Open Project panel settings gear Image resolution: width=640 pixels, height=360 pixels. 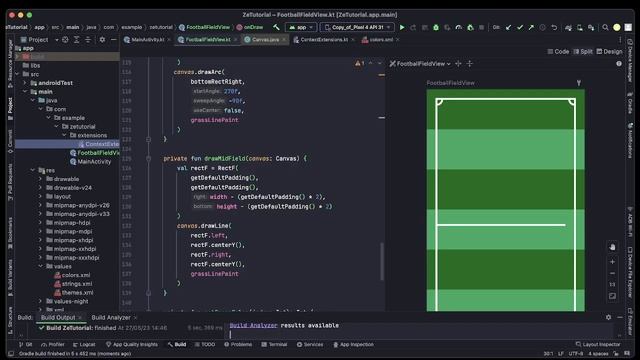(102, 40)
